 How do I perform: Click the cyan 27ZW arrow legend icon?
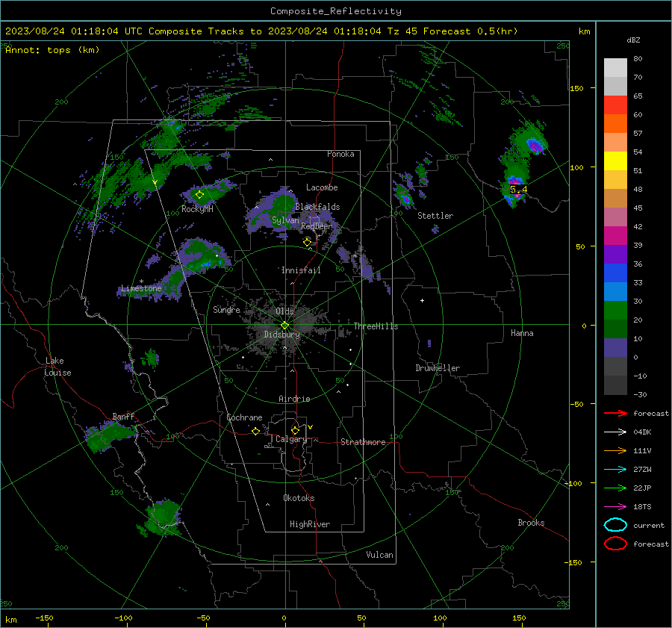coord(615,470)
